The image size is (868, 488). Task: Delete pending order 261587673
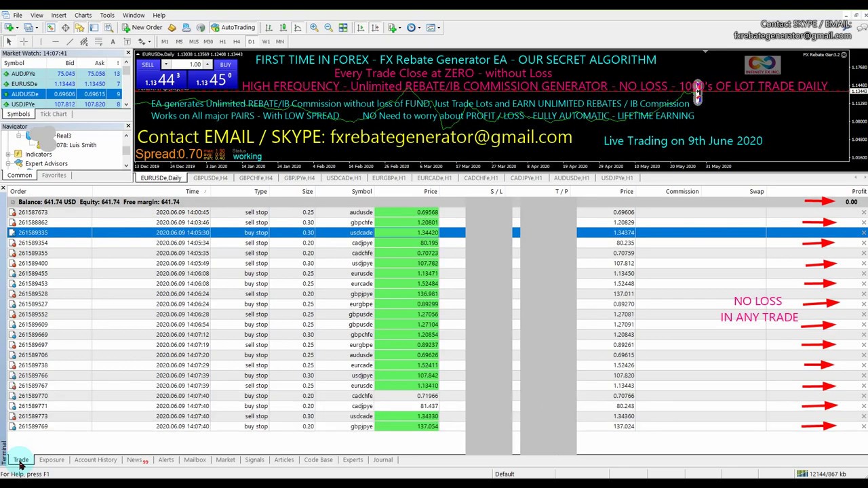click(863, 212)
